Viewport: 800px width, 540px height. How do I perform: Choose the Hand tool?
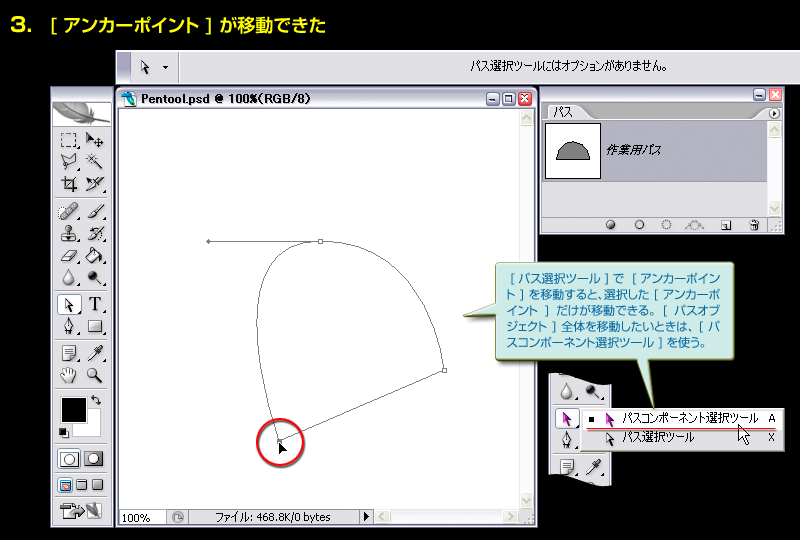pos(69,376)
